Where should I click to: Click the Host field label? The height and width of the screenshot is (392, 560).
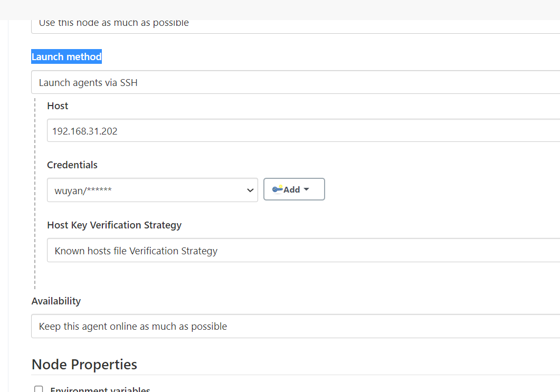click(58, 106)
